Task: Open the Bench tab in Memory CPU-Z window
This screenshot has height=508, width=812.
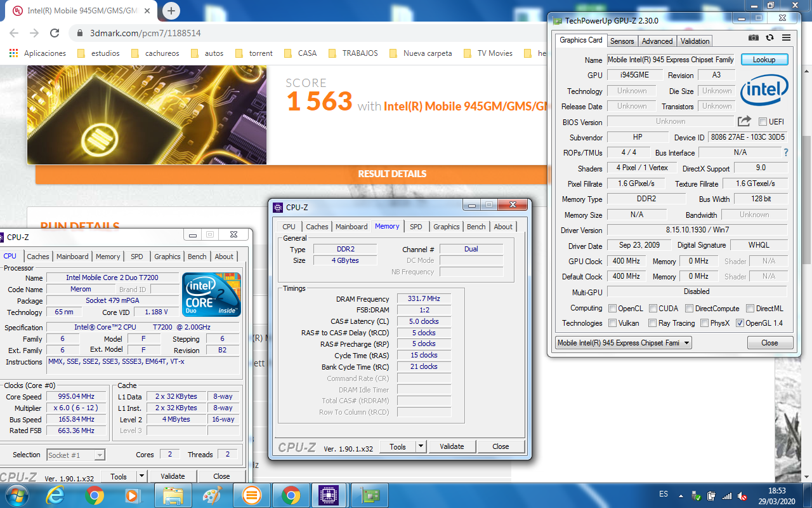Action: click(x=476, y=227)
